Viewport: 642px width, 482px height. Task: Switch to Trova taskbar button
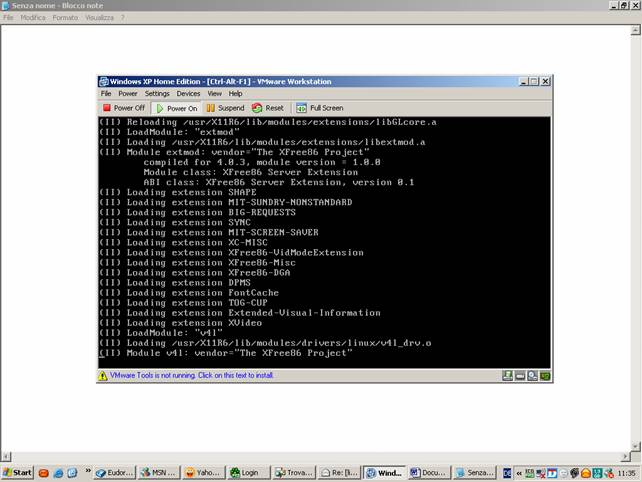[293, 473]
